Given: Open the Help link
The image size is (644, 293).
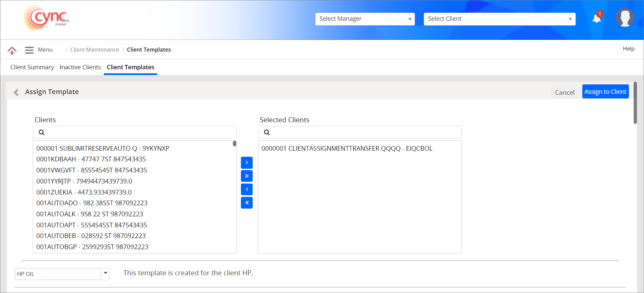Looking at the screenshot, I should [x=628, y=49].
